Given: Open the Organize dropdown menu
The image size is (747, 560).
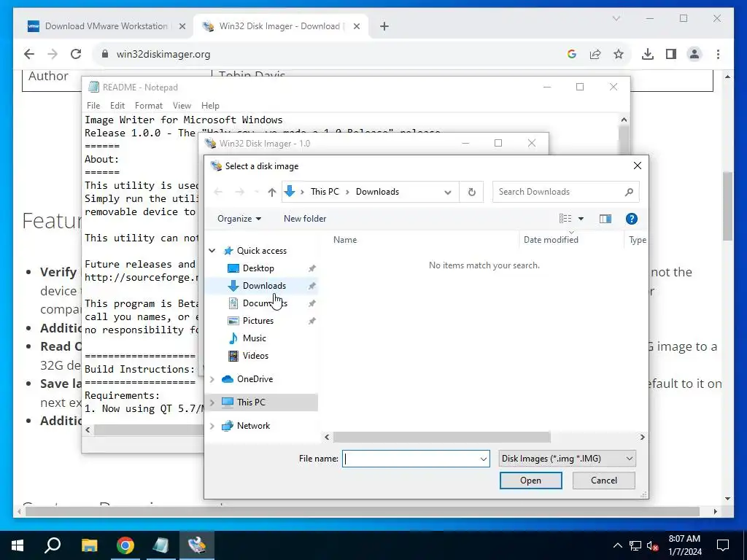Looking at the screenshot, I should 239,219.
